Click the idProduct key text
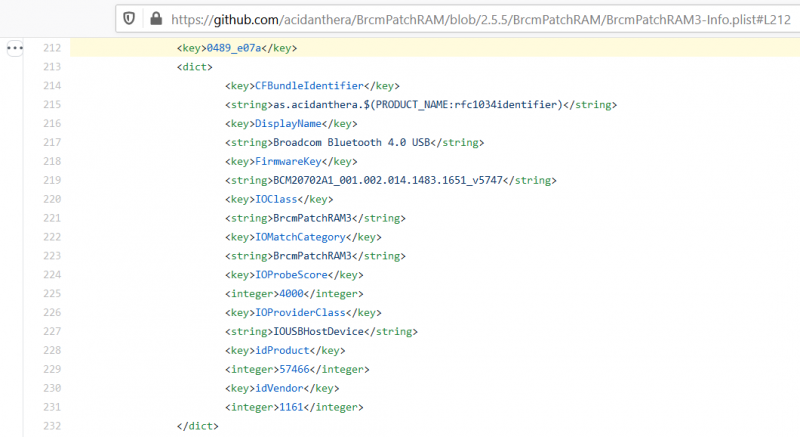 coord(282,350)
